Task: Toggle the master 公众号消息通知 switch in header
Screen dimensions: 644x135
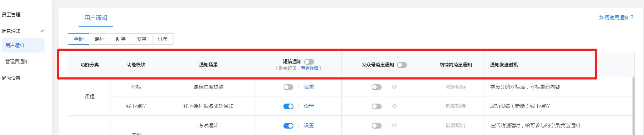Action: (x=402, y=65)
